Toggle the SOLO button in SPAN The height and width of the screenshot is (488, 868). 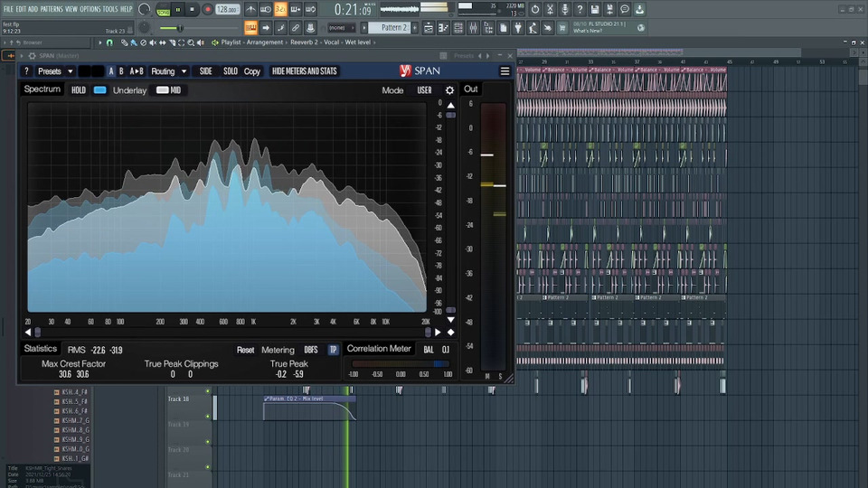(x=231, y=70)
